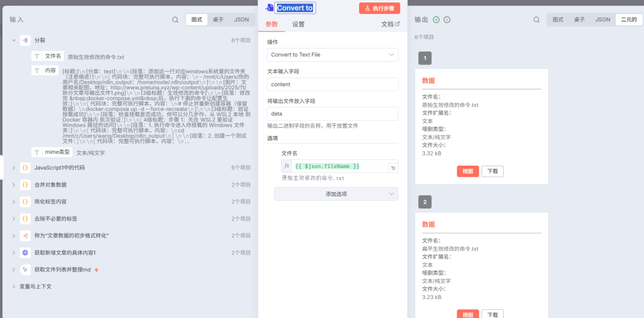Click the output info circle icon
This screenshot has height=318, width=644.
point(447,20)
